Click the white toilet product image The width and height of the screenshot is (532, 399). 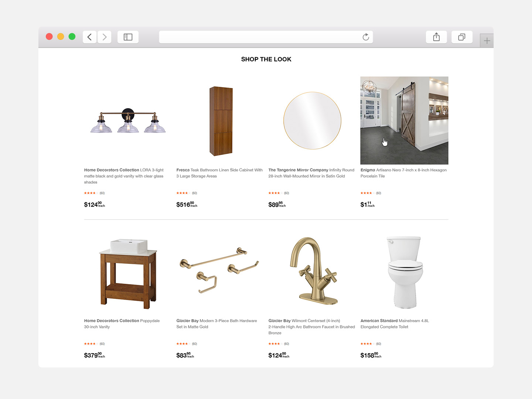click(x=405, y=272)
